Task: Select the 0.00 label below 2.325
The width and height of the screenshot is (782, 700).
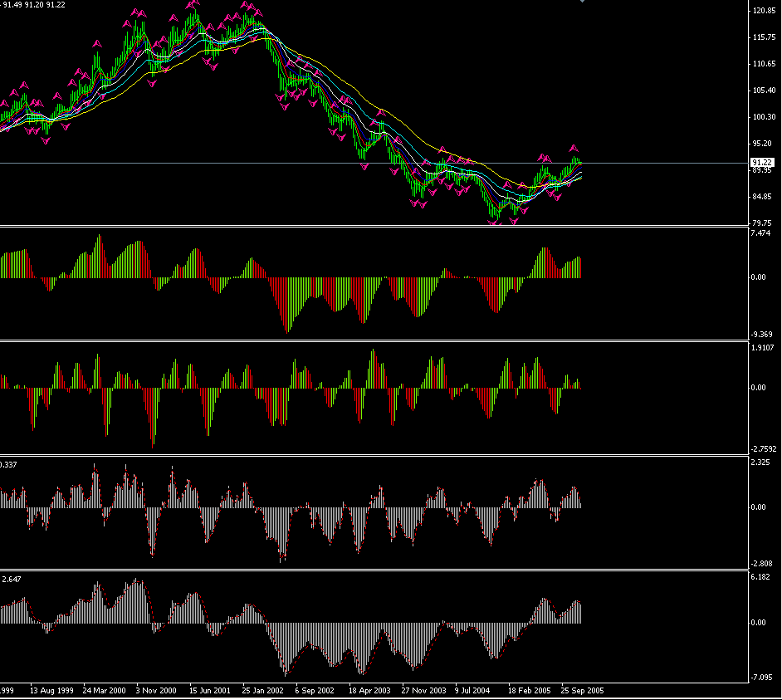Action: [759, 507]
